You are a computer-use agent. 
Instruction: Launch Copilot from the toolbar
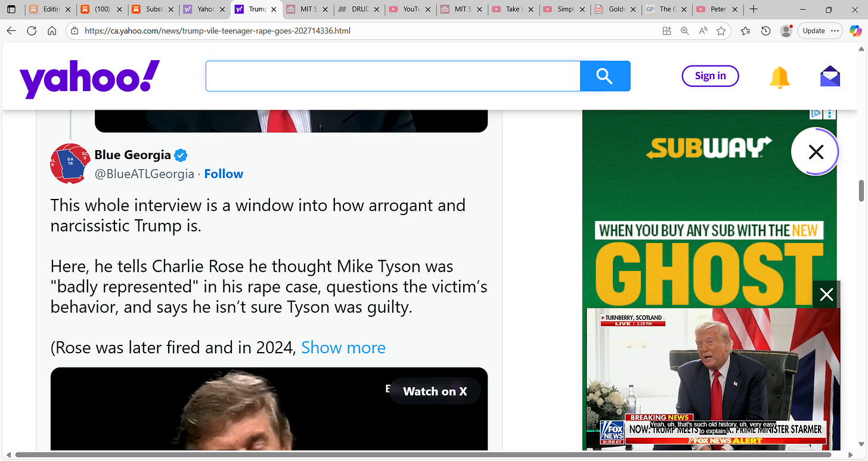855,31
